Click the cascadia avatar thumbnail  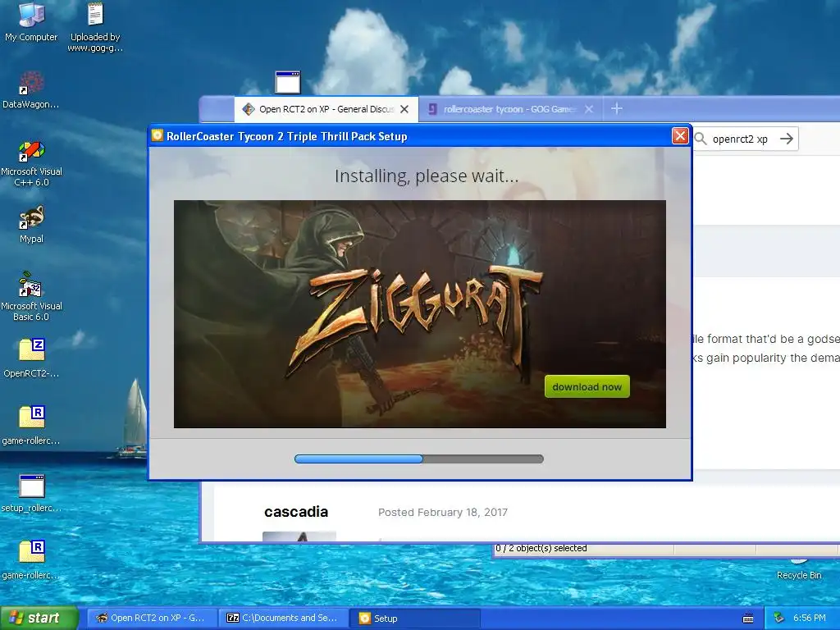(299, 536)
